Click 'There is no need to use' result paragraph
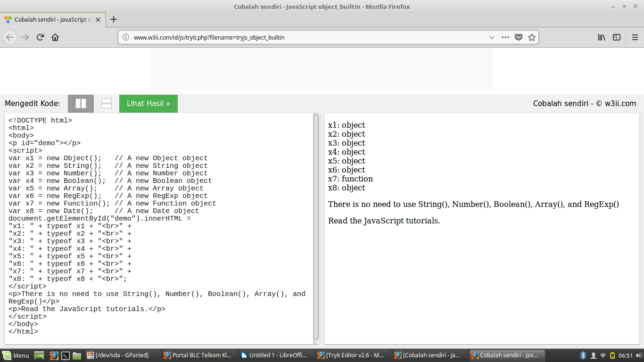The height and width of the screenshot is (362, 644). click(x=473, y=204)
